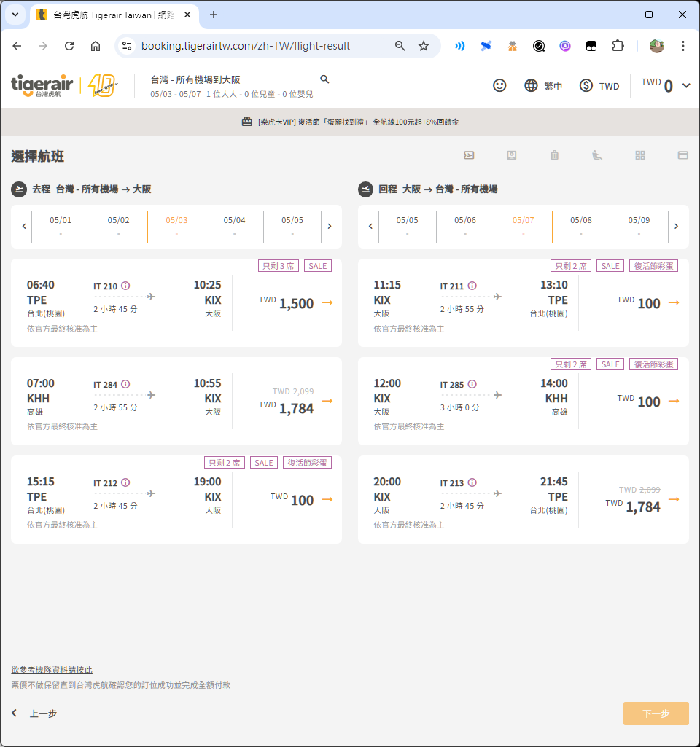Open the 欲參考機隊資料請按此 fleet information link
Screen dimensions: 700x747
point(52,670)
